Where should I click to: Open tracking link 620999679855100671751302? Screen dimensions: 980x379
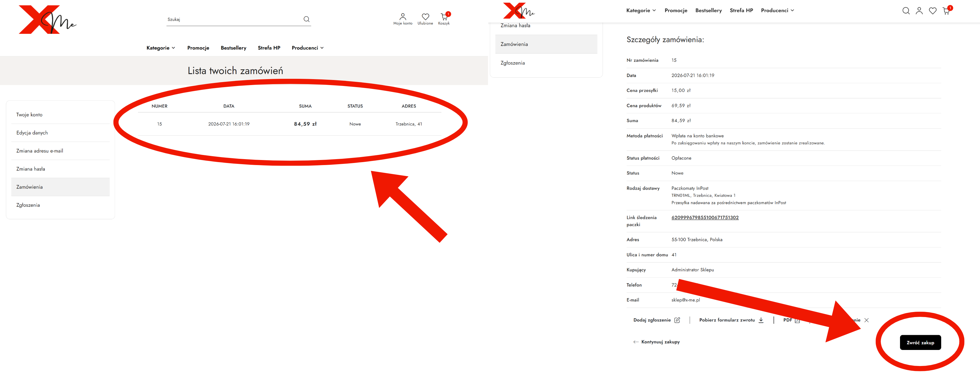705,218
